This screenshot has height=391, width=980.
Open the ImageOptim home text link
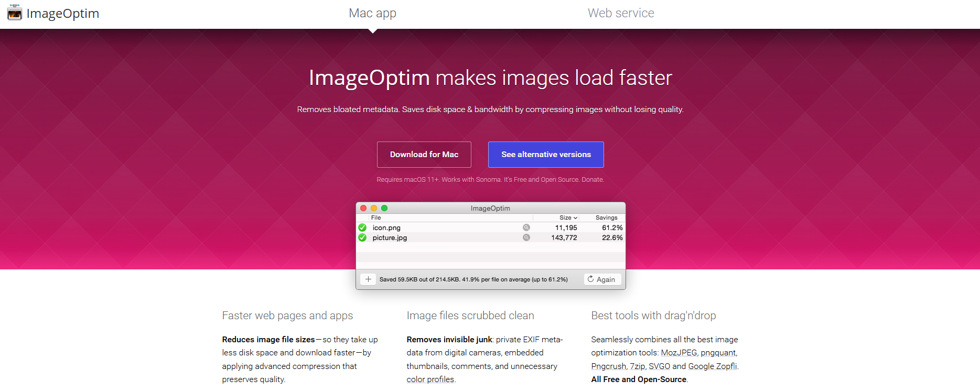pyautogui.click(x=63, y=13)
